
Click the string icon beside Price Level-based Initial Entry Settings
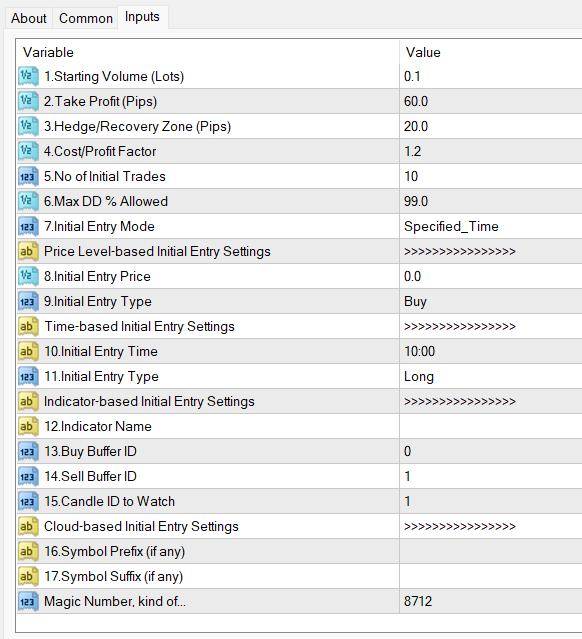pyautogui.click(x=28, y=251)
